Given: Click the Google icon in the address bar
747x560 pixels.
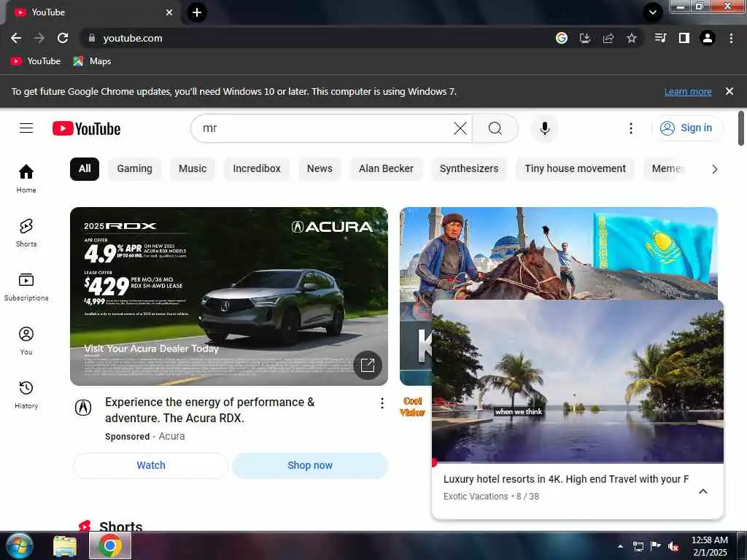Looking at the screenshot, I should point(562,38).
